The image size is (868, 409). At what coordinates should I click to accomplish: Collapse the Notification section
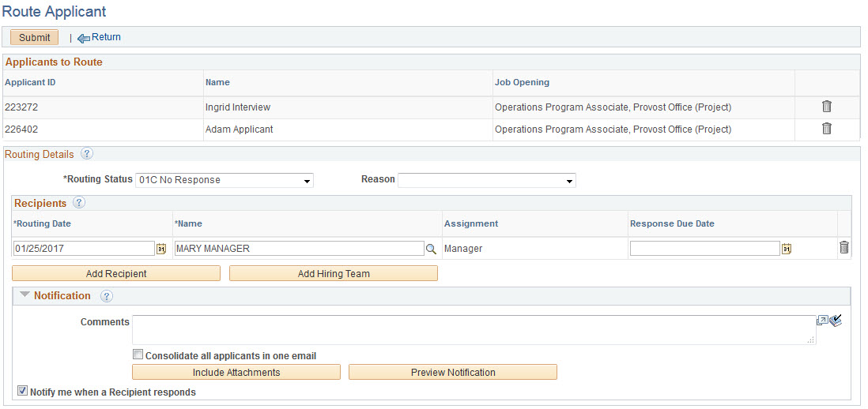pyautogui.click(x=25, y=295)
